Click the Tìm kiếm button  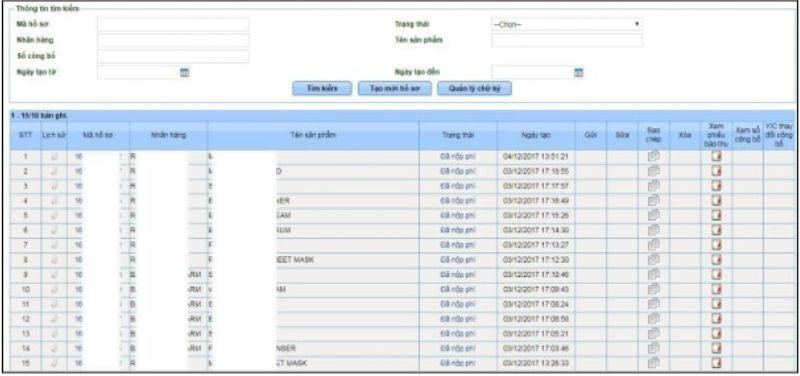pyautogui.click(x=322, y=88)
